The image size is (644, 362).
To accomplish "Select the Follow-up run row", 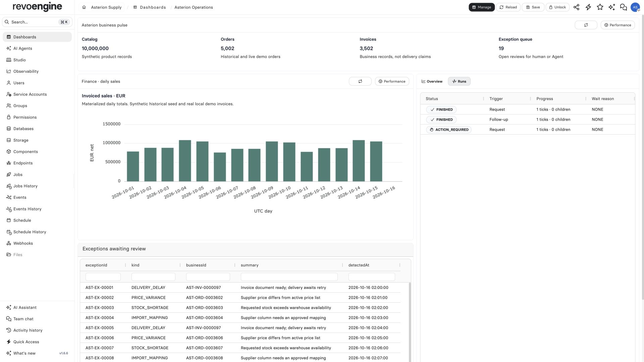I will click(528, 120).
